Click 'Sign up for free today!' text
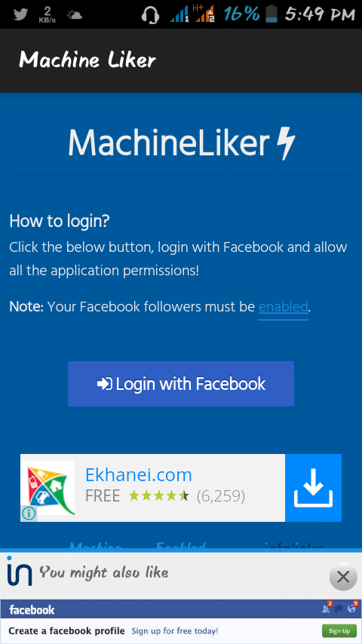This screenshot has width=362, height=644. 175,631
